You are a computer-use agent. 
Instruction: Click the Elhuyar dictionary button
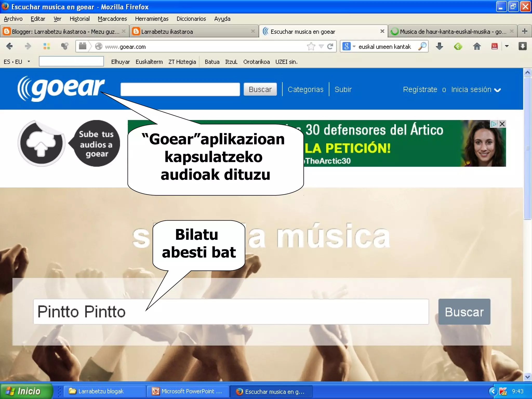click(121, 62)
